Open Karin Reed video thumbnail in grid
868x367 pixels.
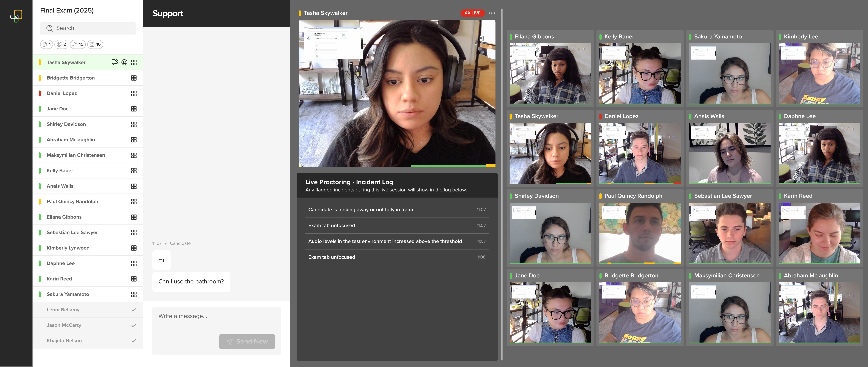[819, 233]
